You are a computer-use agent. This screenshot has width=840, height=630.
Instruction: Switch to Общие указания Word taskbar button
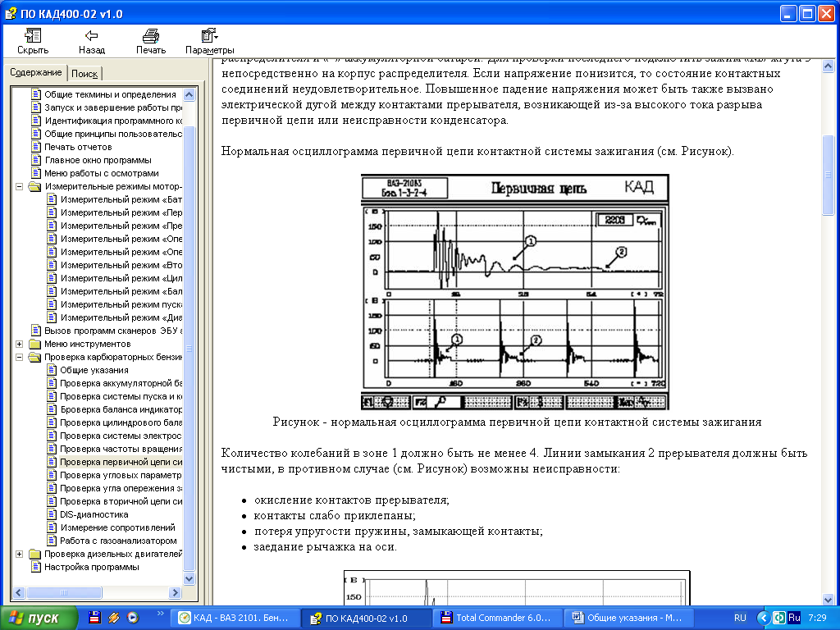629,618
